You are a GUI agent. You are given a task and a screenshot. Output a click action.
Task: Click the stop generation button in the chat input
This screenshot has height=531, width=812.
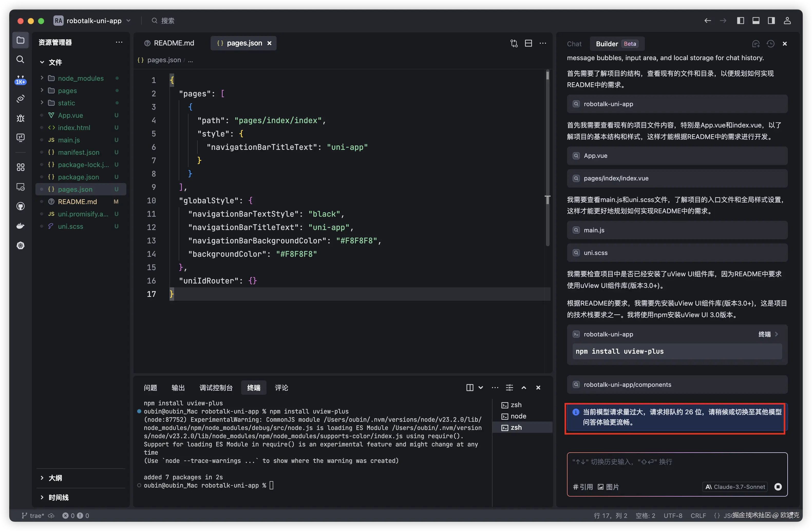pos(778,487)
